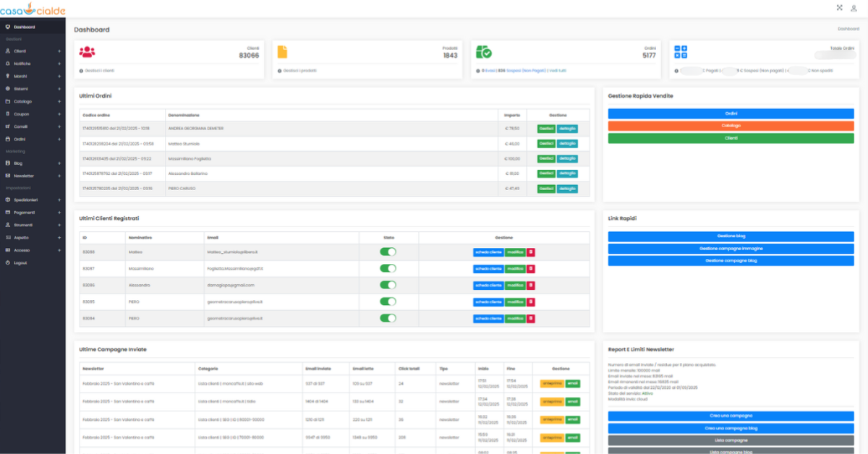Open Gestione blog quick link button
Image resolution: width=868 pixels, height=454 pixels.
[731, 236]
